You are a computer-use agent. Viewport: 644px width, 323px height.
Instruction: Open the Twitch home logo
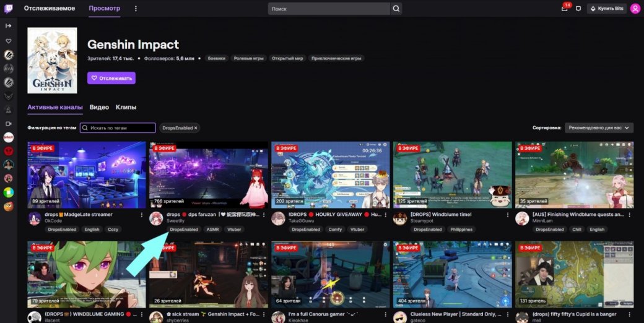[8, 8]
